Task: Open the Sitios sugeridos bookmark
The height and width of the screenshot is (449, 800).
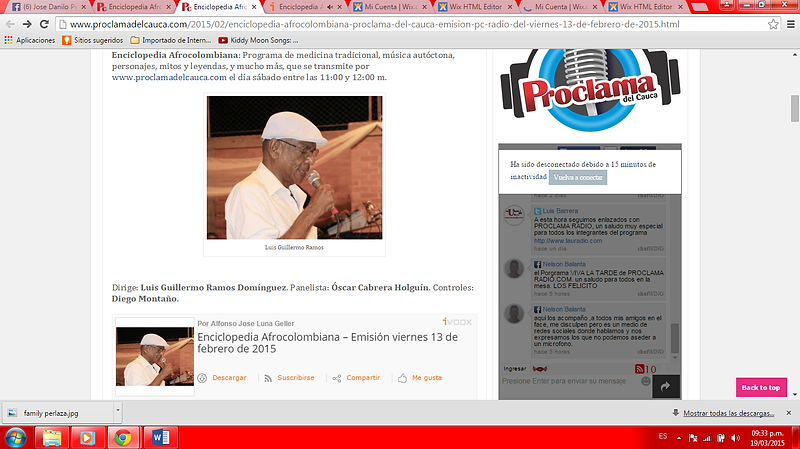Action: click(92, 40)
